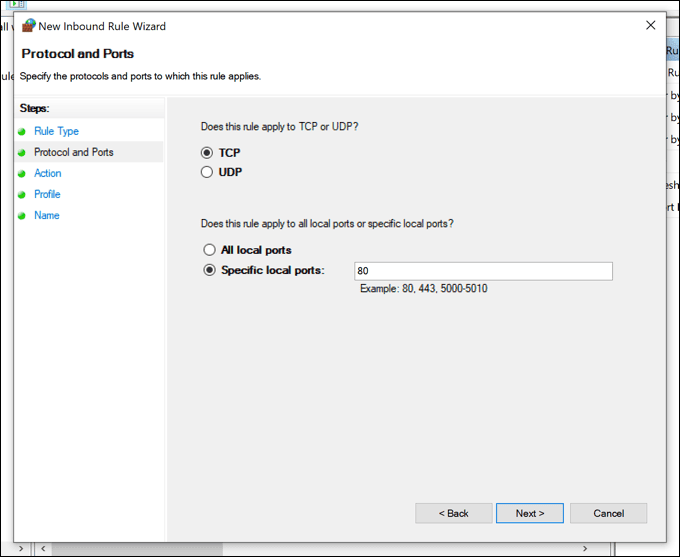The image size is (680, 557).
Task: Open the Action step in sidebar
Action: click(x=47, y=173)
